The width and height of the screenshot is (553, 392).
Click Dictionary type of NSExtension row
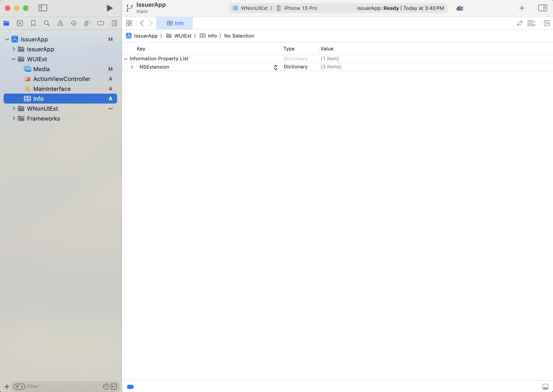295,67
